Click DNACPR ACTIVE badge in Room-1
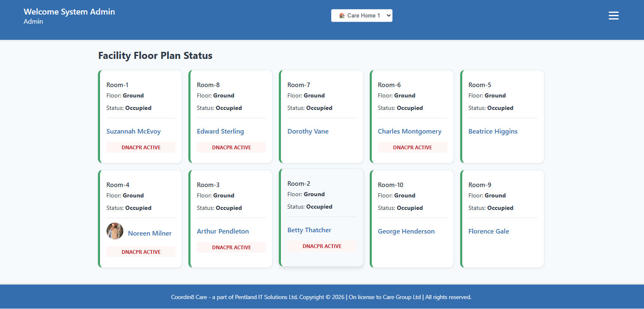Image resolution: width=644 pixels, height=309 pixels. click(x=141, y=147)
